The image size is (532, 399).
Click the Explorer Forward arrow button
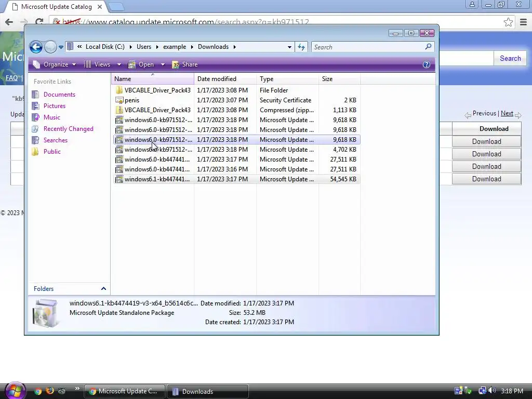pyautogui.click(x=50, y=47)
